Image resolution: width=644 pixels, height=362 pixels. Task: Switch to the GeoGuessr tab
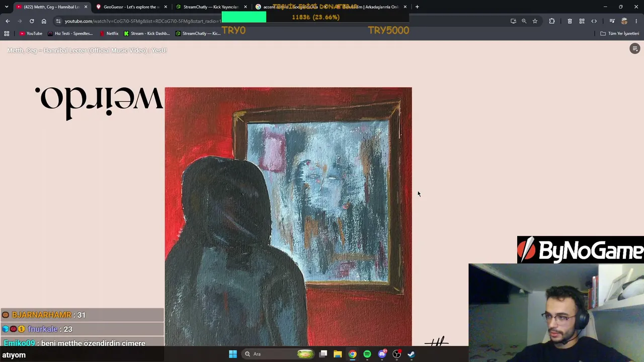click(x=132, y=7)
